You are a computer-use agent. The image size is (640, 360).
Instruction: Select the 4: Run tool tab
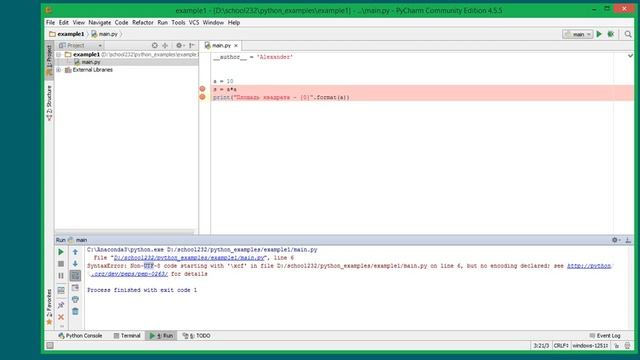point(161,336)
